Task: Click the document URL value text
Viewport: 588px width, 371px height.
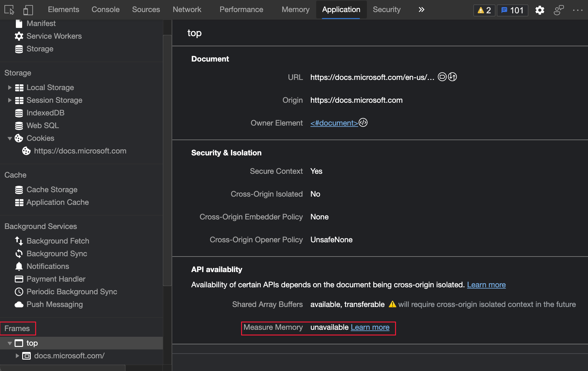Action: coord(372,77)
